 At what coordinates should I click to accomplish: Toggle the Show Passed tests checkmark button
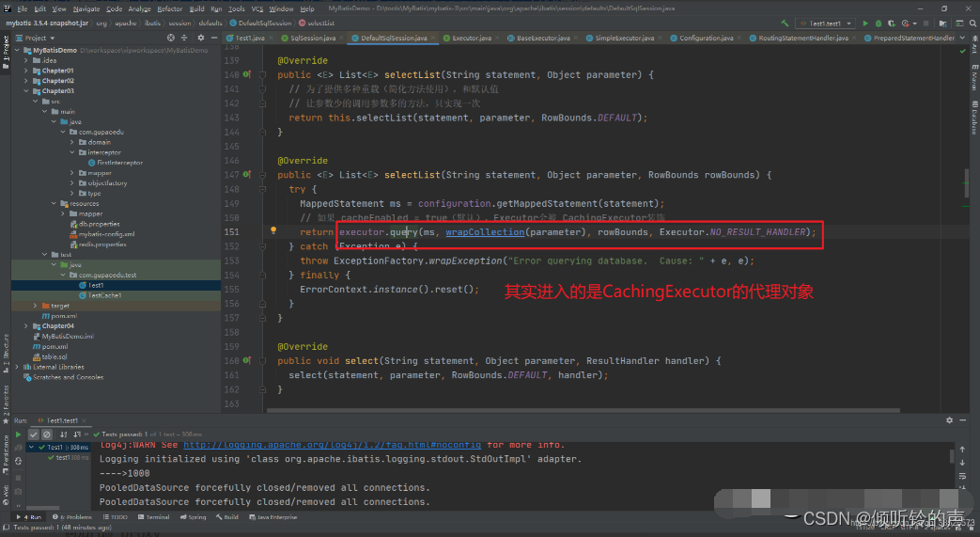point(34,434)
